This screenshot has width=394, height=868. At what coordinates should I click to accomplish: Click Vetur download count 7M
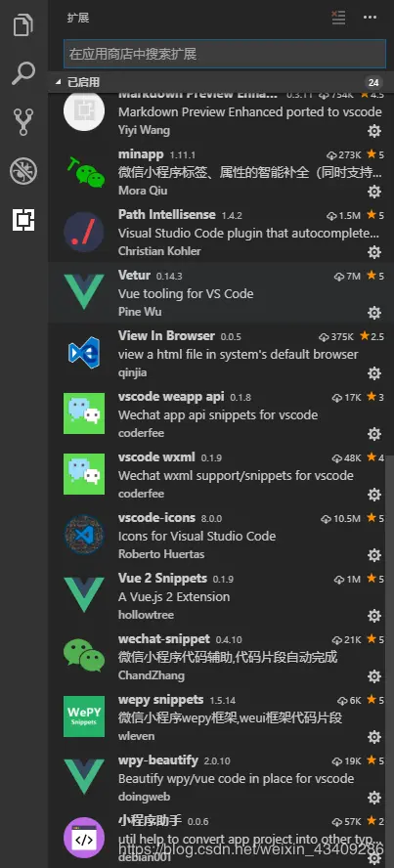(347, 276)
